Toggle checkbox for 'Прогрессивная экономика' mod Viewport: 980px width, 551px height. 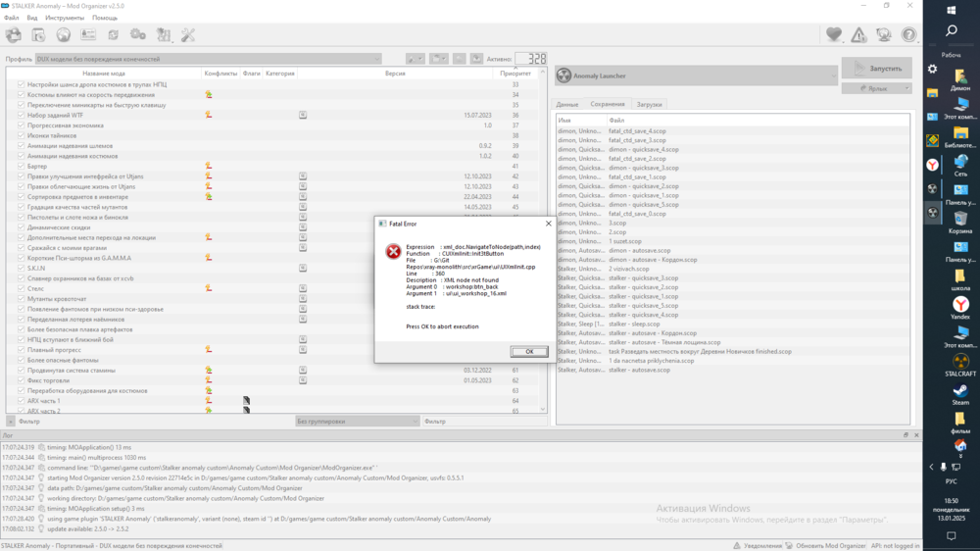[x=22, y=125]
